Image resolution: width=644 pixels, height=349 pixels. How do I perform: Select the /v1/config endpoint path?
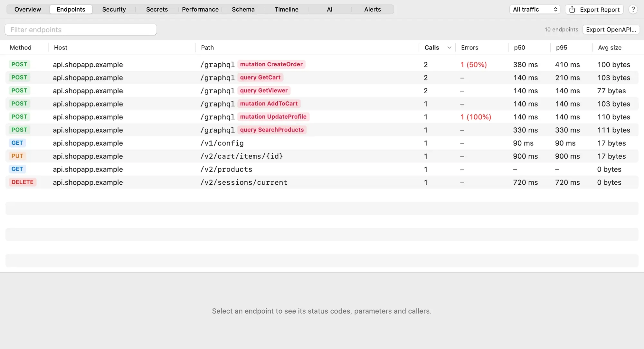point(222,143)
